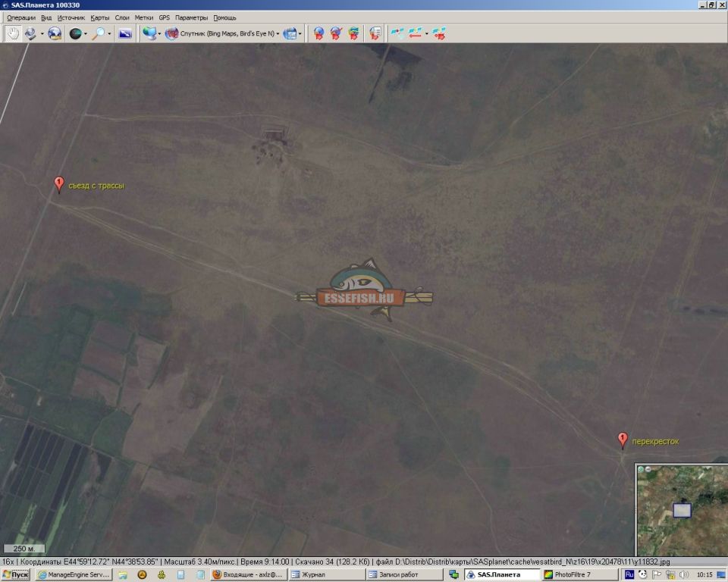728x582 pixels.
Task: Open the magnifier dropdown arrow
Action: pyautogui.click(x=109, y=33)
